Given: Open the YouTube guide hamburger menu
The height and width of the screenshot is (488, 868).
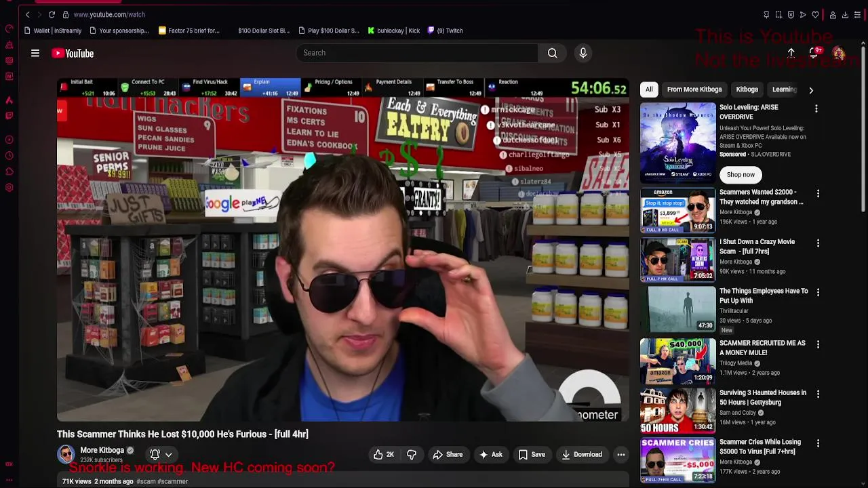Looking at the screenshot, I should (35, 53).
